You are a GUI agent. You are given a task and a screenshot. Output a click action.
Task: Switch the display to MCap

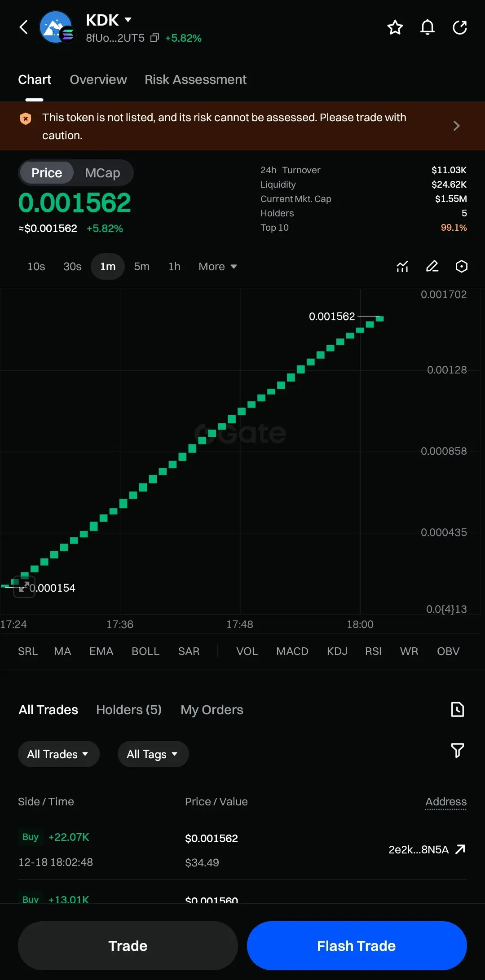(x=102, y=173)
